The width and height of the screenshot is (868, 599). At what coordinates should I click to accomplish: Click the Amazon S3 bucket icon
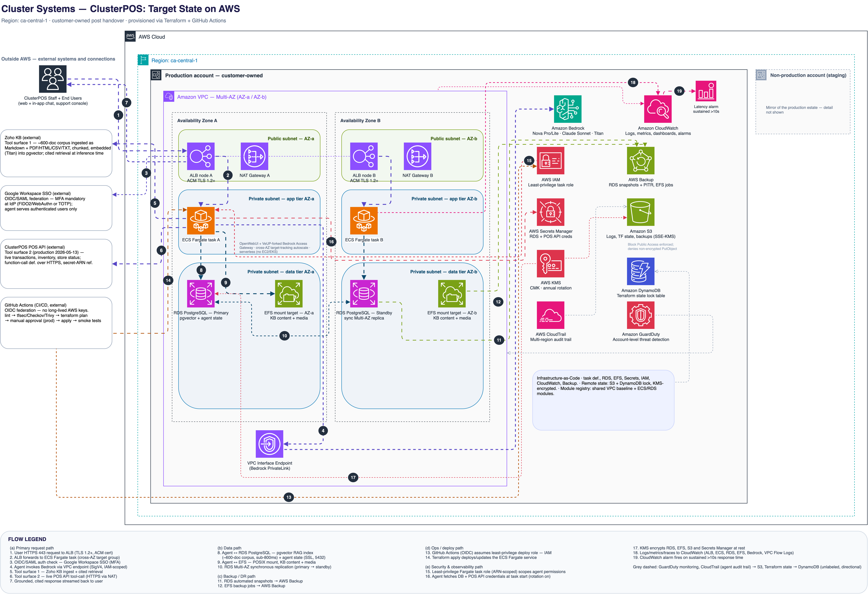(x=641, y=212)
